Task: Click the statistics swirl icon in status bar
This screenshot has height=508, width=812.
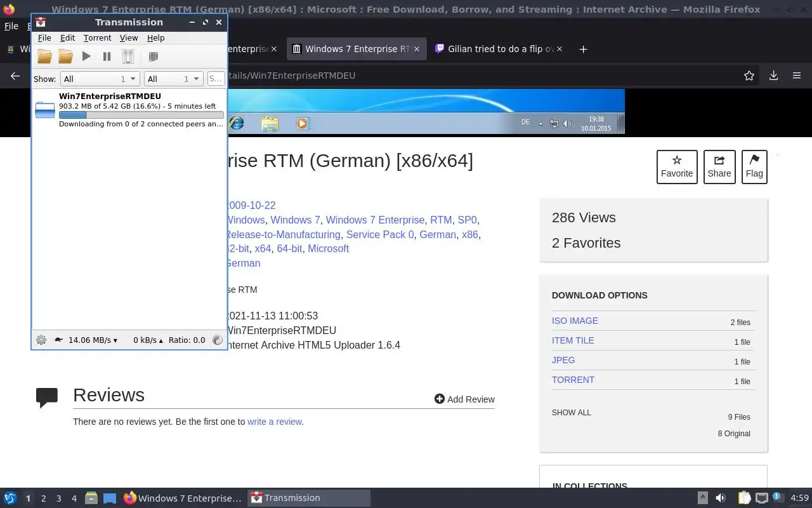Action: [218, 340]
